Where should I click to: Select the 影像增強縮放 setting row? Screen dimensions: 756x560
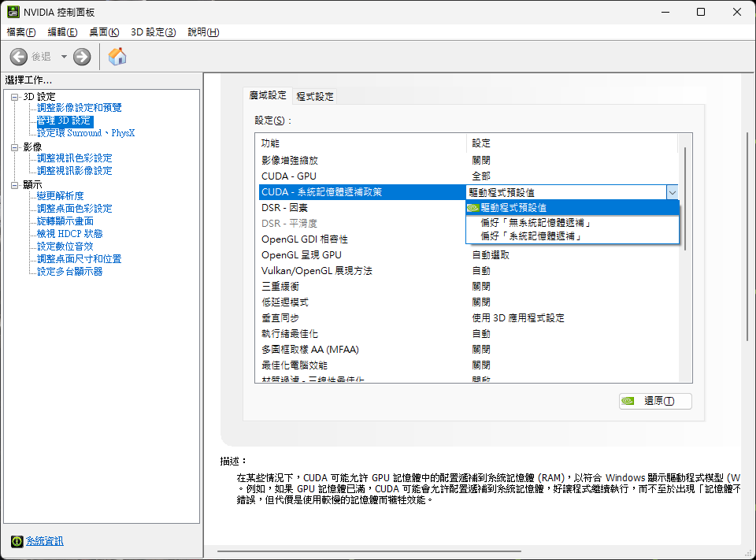pyautogui.click(x=469, y=160)
